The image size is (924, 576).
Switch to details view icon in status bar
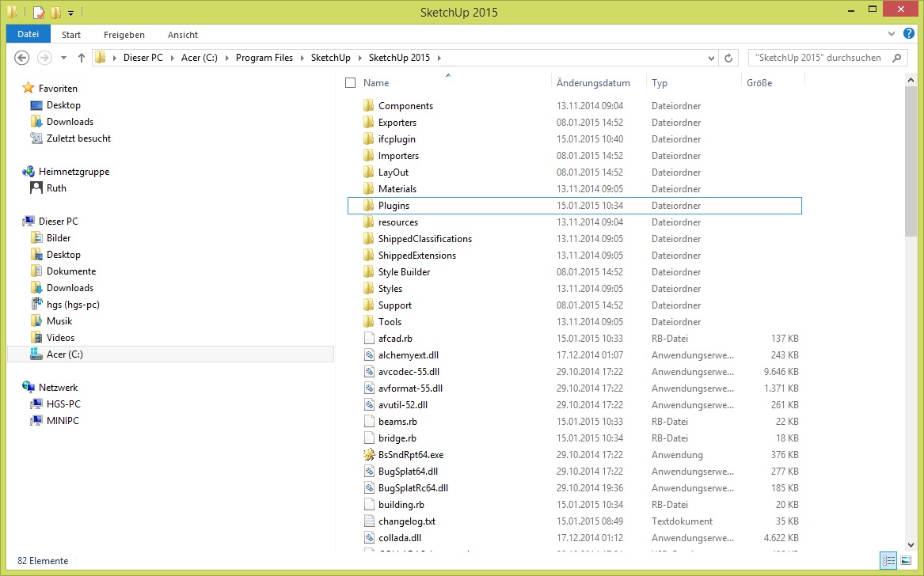point(888,561)
